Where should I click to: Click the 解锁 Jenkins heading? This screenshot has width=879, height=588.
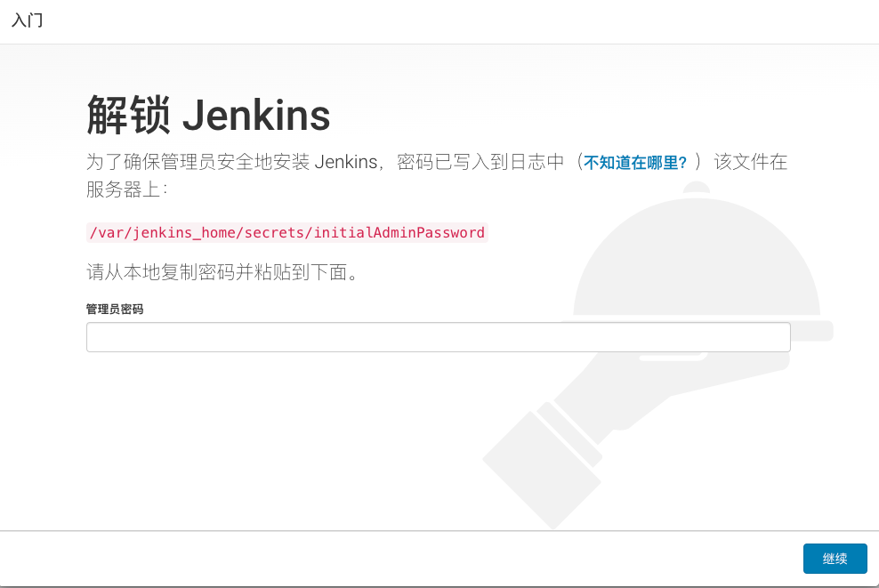208,115
